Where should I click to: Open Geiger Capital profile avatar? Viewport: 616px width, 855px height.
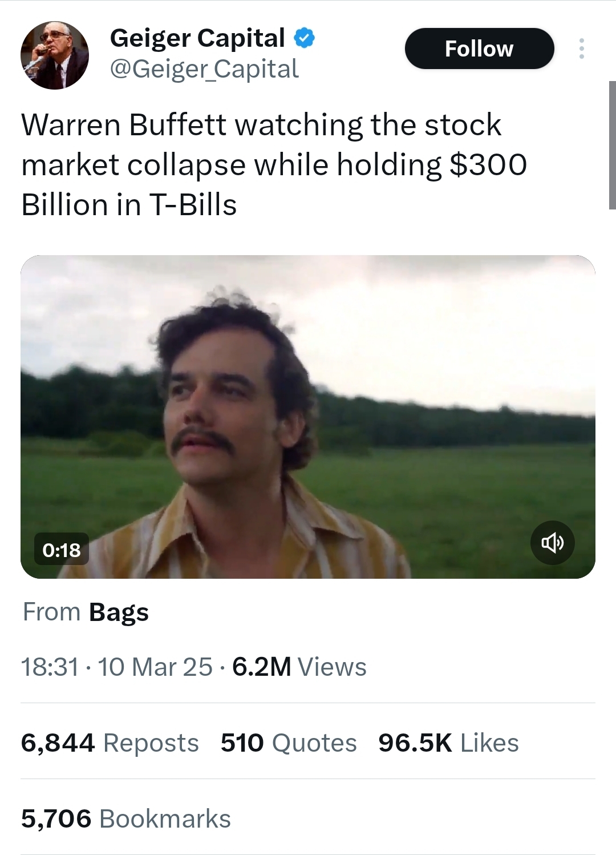[x=55, y=55]
